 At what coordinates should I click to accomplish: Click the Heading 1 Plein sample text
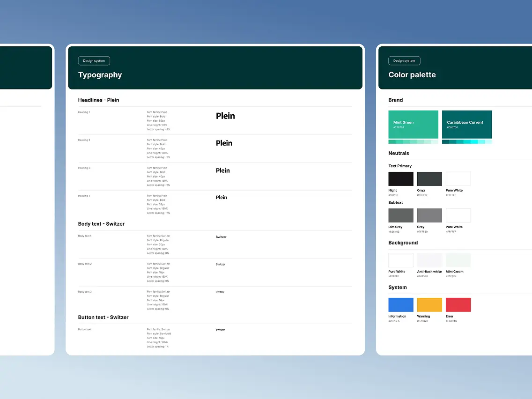point(225,116)
